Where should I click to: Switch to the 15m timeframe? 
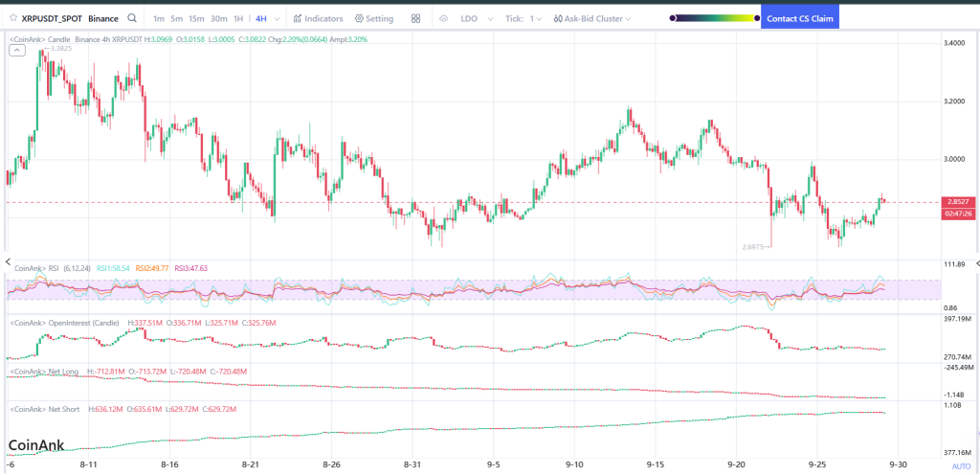[x=196, y=19]
